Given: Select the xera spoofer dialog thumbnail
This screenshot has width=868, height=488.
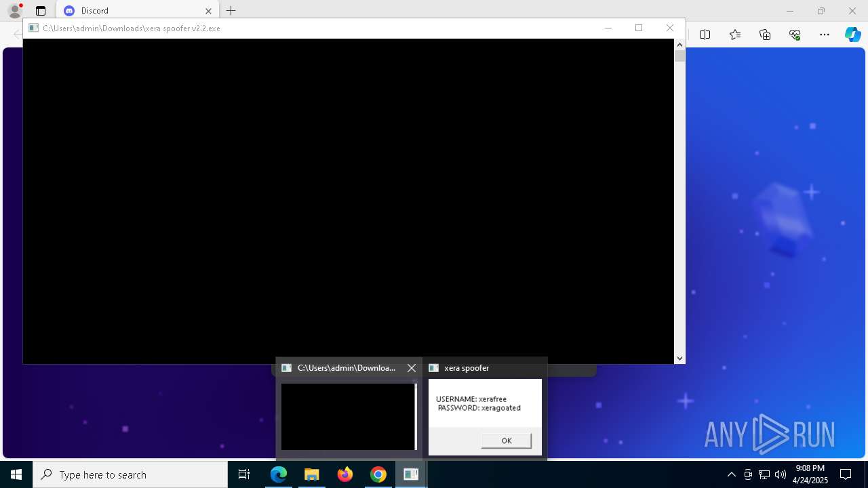Looking at the screenshot, I should pos(485,417).
